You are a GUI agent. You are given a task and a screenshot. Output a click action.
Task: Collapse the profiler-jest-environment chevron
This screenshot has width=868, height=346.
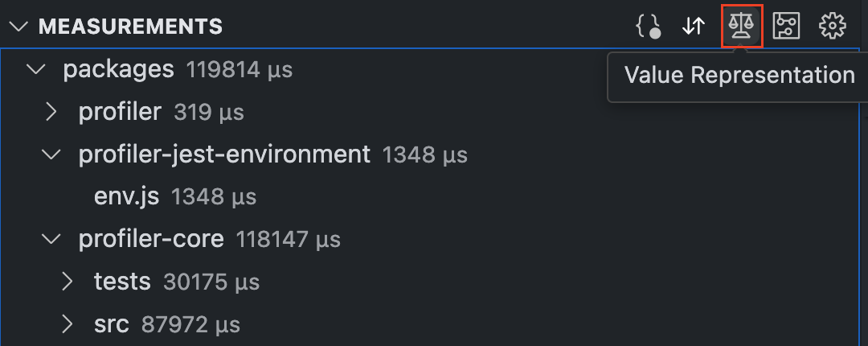[51, 154]
